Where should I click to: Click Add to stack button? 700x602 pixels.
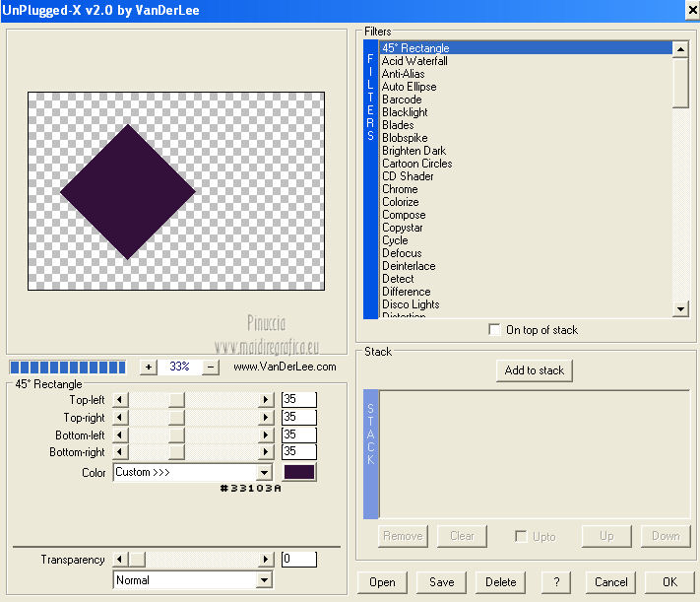(x=535, y=370)
